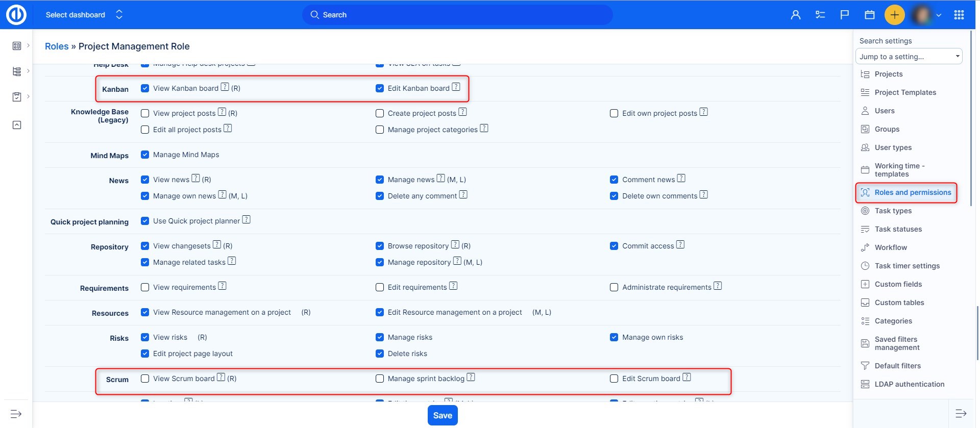980x428 pixels.
Task: Open the user profile icon in header
Action: coord(795,15)
